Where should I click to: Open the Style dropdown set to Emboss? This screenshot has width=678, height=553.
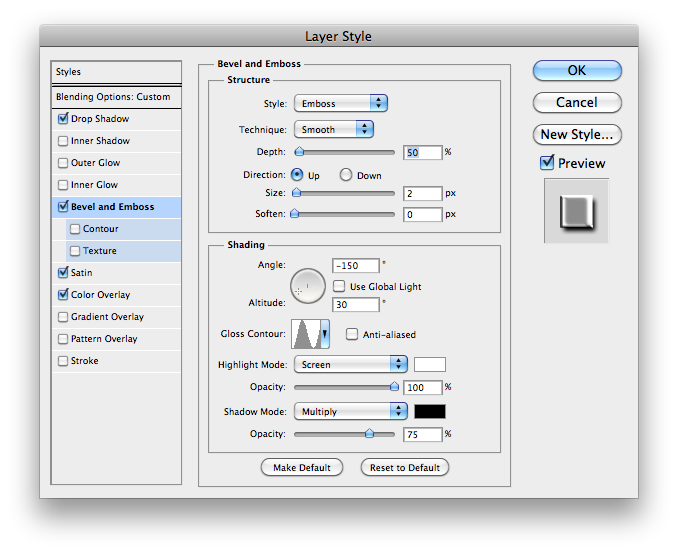(340, 103)
